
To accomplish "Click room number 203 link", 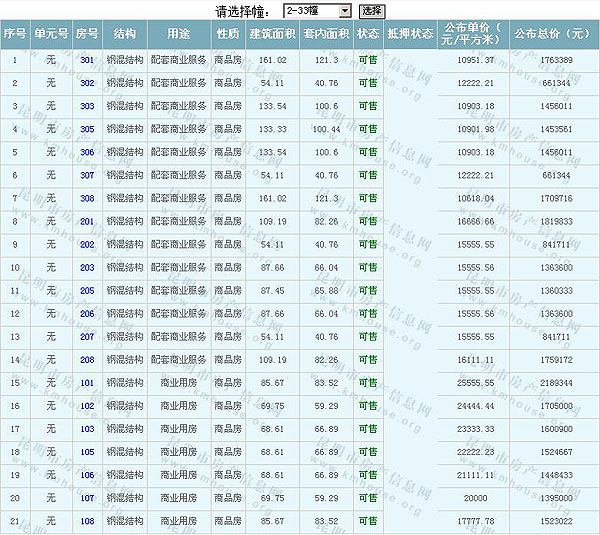I will (x=87, y=267).
